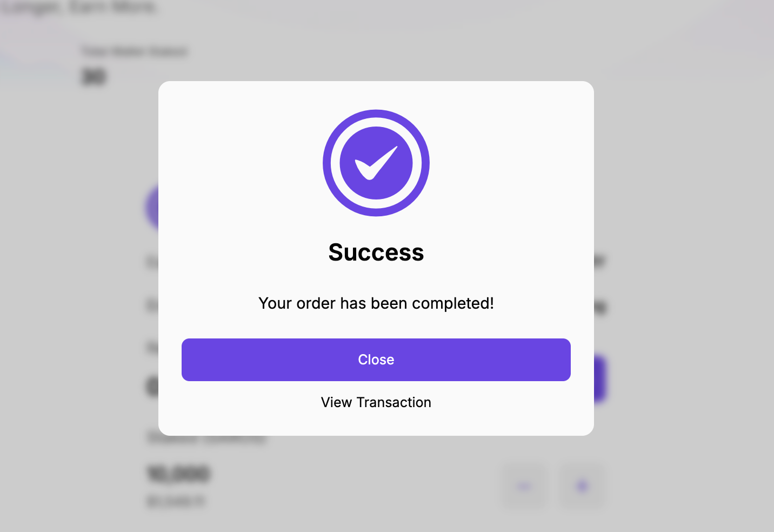Click the "Your order has been completed!" message
774x532 pixels.
tap(376, 303)
